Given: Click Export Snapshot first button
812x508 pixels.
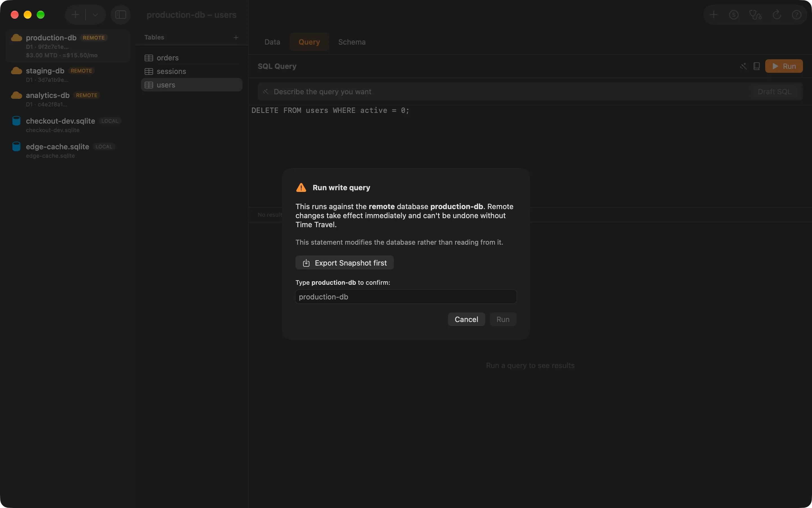Looking at the screenshot, I should click(345, 263).
